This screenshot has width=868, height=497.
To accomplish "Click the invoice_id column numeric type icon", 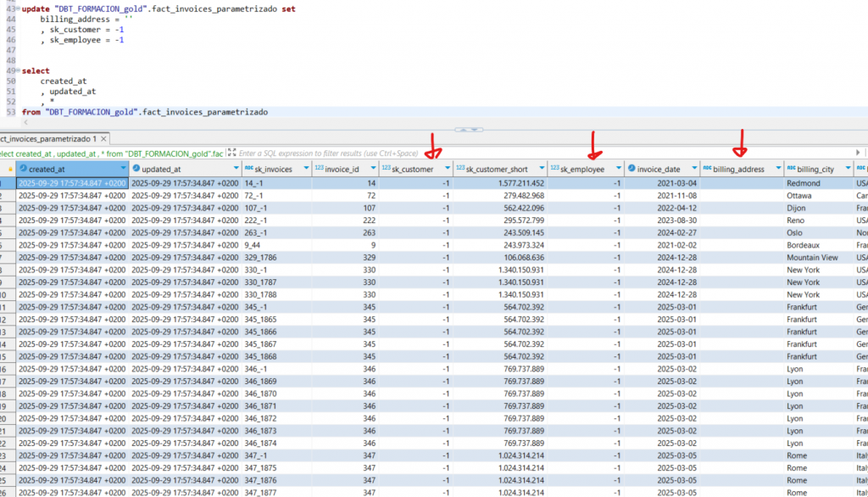I will click(x=320, y=169).
